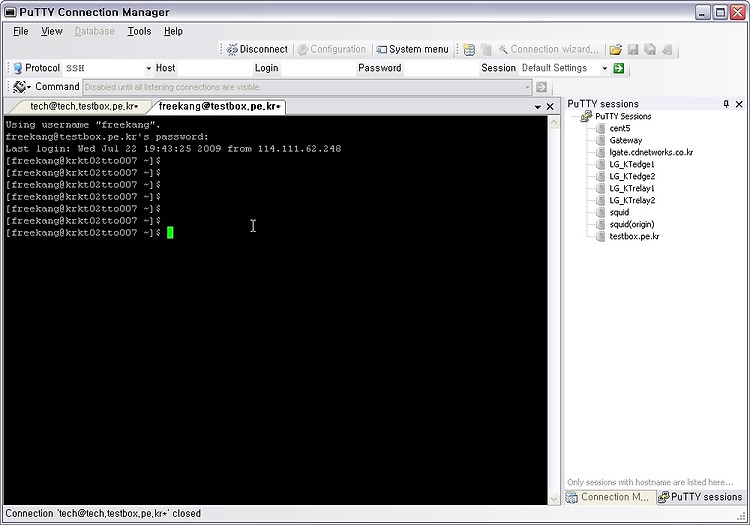
Task: Click the green connect arrow button
Action: (x=618, y=68)
